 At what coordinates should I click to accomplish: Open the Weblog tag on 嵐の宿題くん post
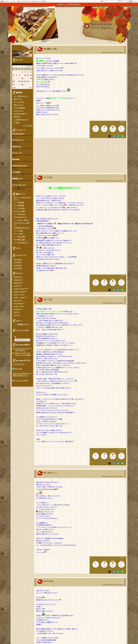(120, 52)
